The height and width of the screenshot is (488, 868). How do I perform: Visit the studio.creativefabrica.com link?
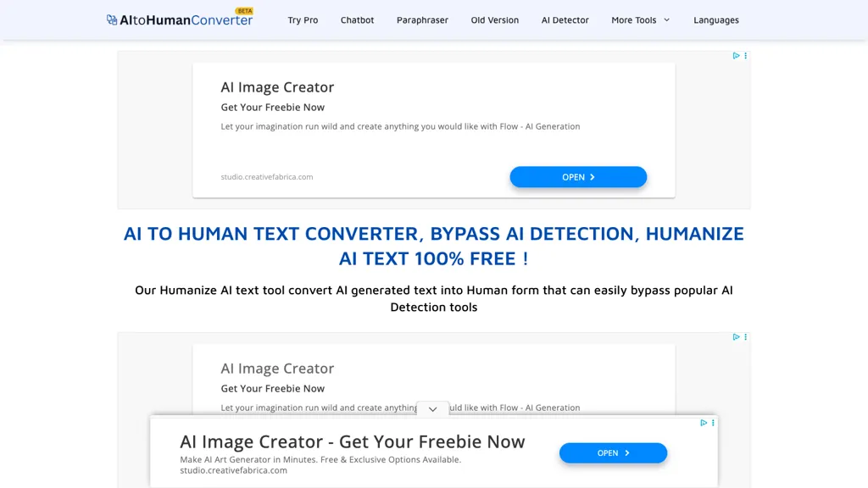pyautogui.click(x=267, y=176)
